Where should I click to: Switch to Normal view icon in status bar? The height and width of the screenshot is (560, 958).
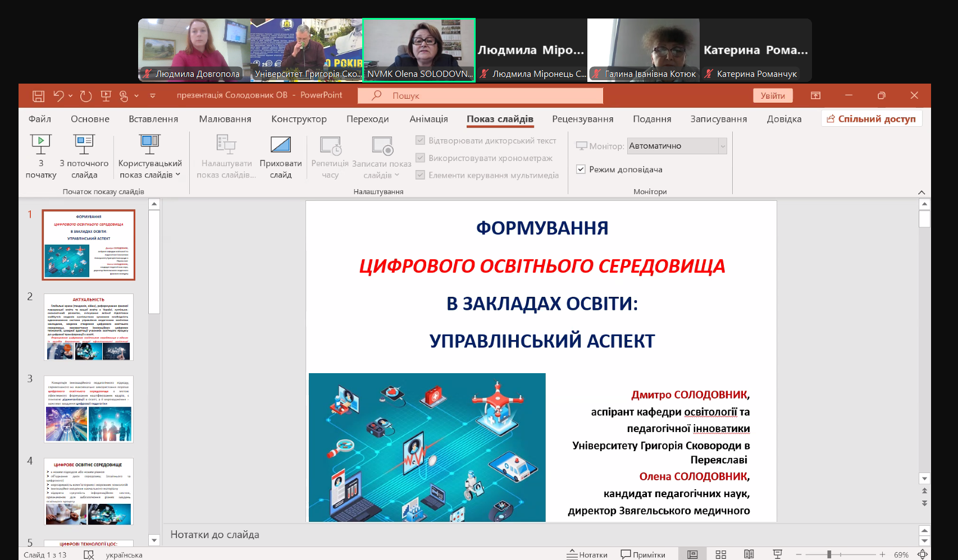tap(692, 554)
